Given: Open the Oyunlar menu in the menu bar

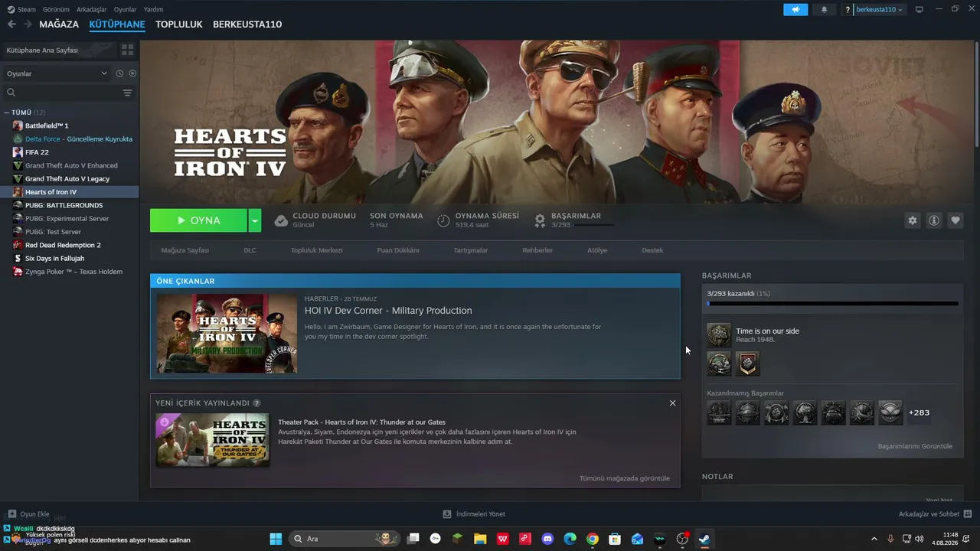Looking at the screenshot, I should [126, 9].
